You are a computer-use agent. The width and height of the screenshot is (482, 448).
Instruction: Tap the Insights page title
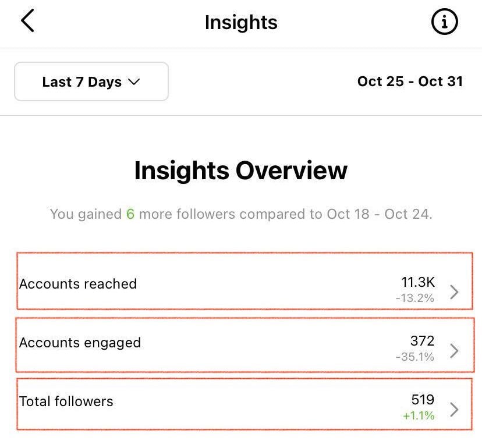[x=241, y=23]
